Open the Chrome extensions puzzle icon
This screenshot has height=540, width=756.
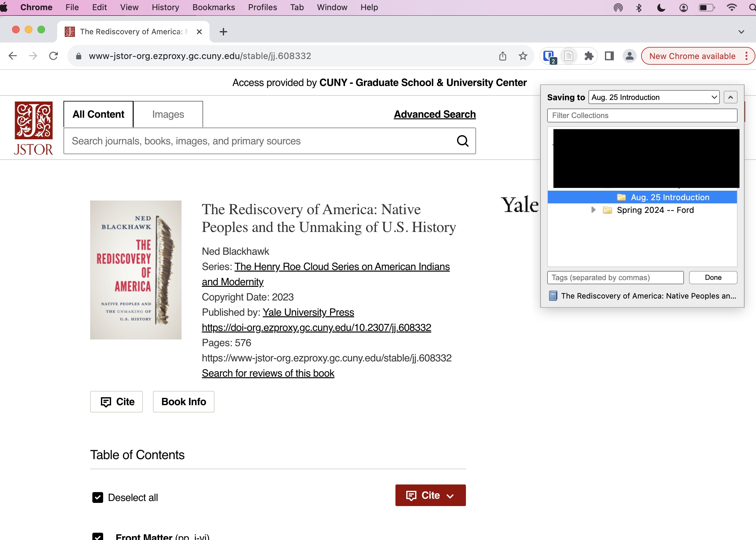coord(589,56)
